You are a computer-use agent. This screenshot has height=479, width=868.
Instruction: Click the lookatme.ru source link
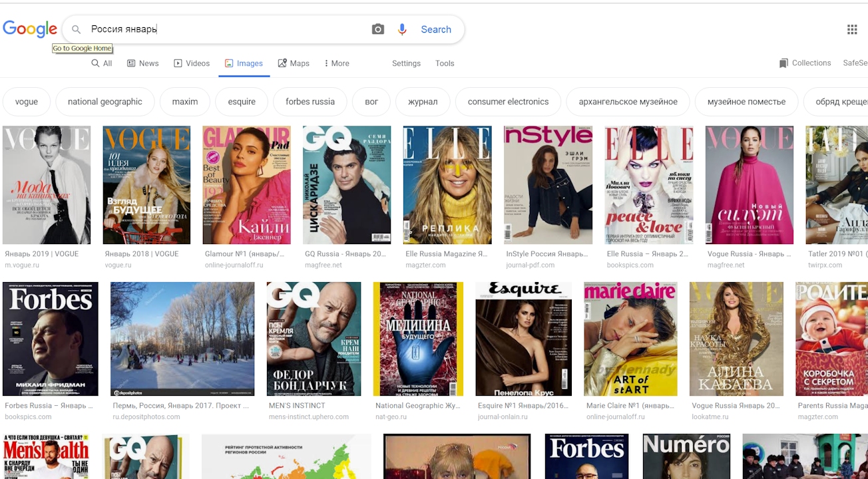[710, 417]
